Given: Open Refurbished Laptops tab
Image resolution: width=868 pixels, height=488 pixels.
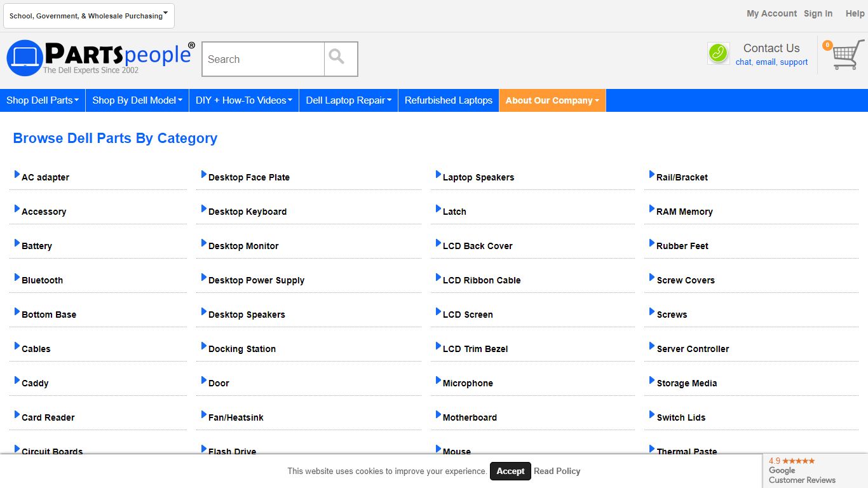Looking at the screenshot, I should [449, 100].
